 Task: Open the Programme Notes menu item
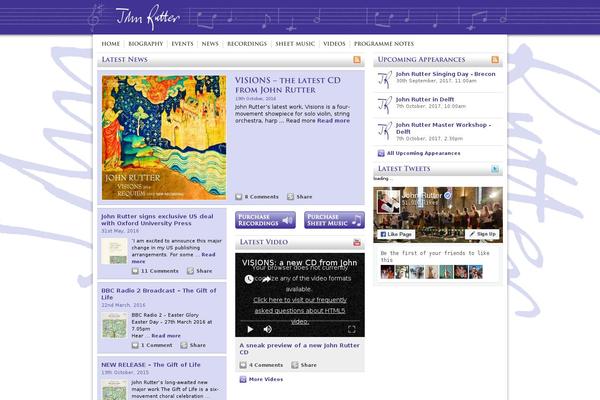click(x=384, y=44)
